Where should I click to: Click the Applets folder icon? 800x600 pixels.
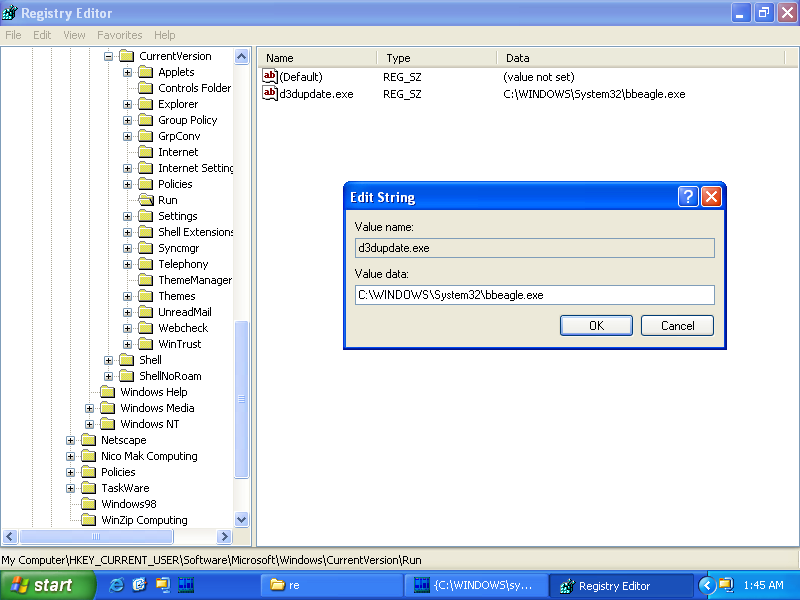[x=146, y=72]
